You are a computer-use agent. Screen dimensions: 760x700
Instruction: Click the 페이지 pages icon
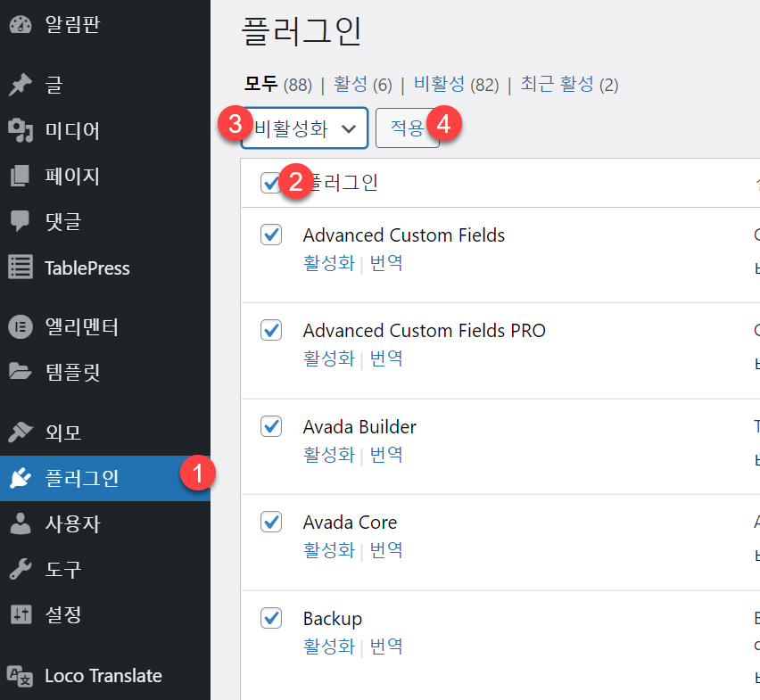pos(20,176)
